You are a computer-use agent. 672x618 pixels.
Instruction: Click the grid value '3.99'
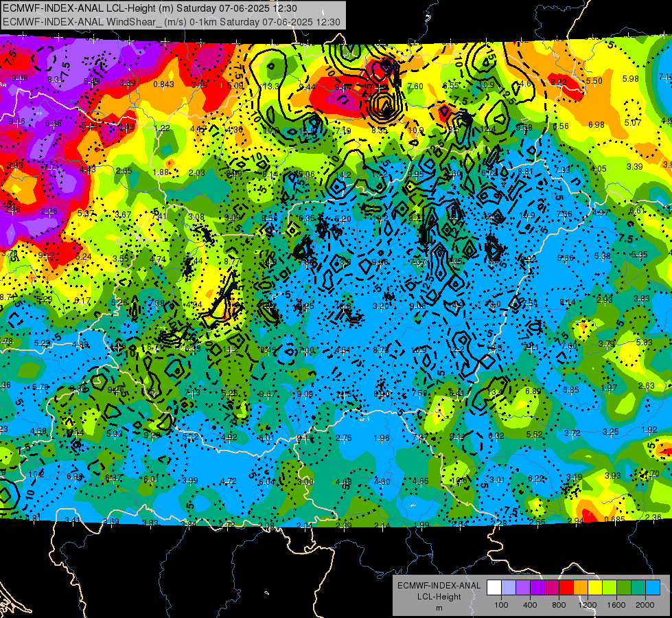click(190, 481)
